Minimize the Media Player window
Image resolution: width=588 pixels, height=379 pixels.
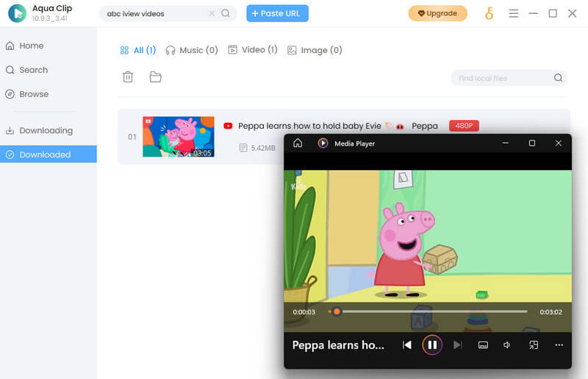pos(506,143)
